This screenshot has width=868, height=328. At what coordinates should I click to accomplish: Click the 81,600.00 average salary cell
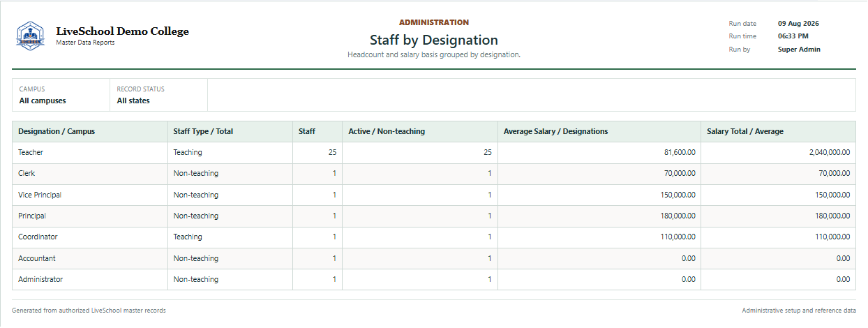(599, 152)
